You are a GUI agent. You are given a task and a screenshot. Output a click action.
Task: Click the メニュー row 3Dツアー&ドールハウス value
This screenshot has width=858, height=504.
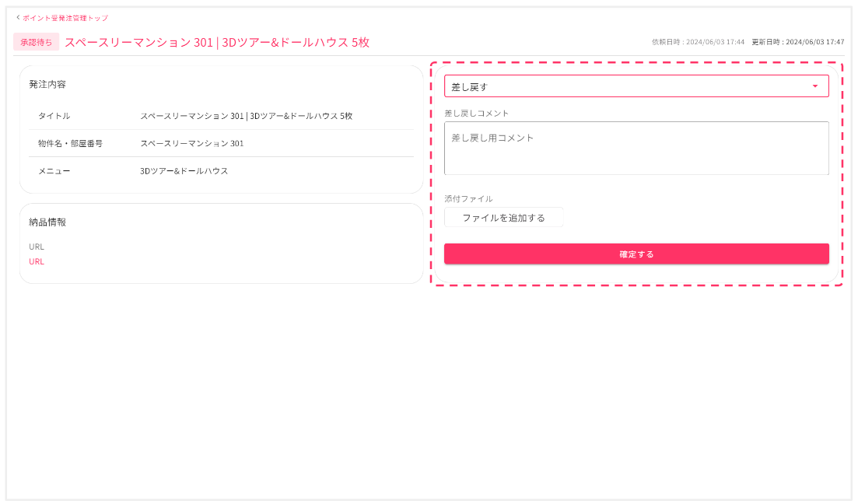[184, 171]
